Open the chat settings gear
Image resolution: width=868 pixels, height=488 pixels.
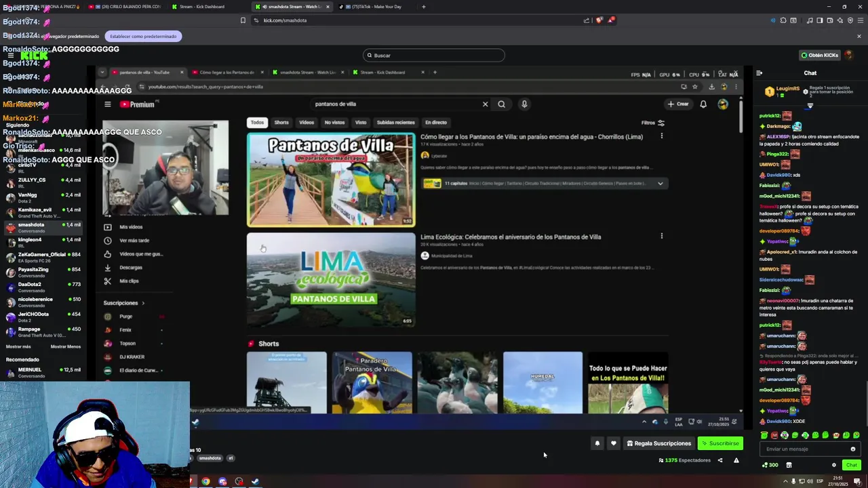(834, 465)
